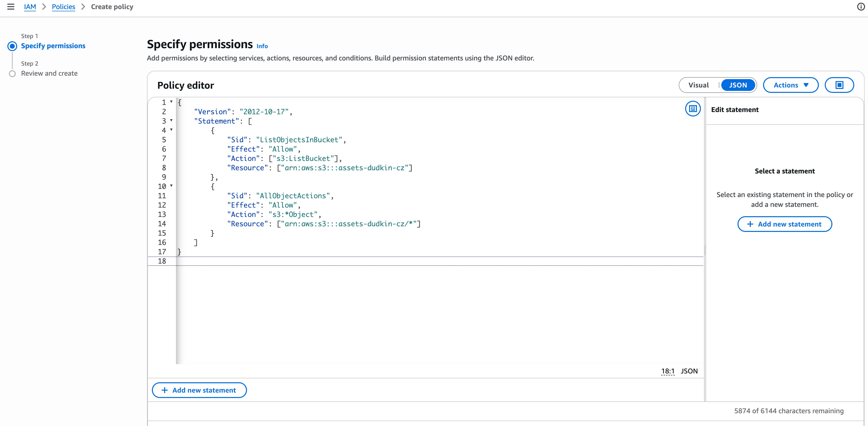This screenshot has width=868, height=426.
Task: Open the info panel icon at top right
Action: point(861,7)
